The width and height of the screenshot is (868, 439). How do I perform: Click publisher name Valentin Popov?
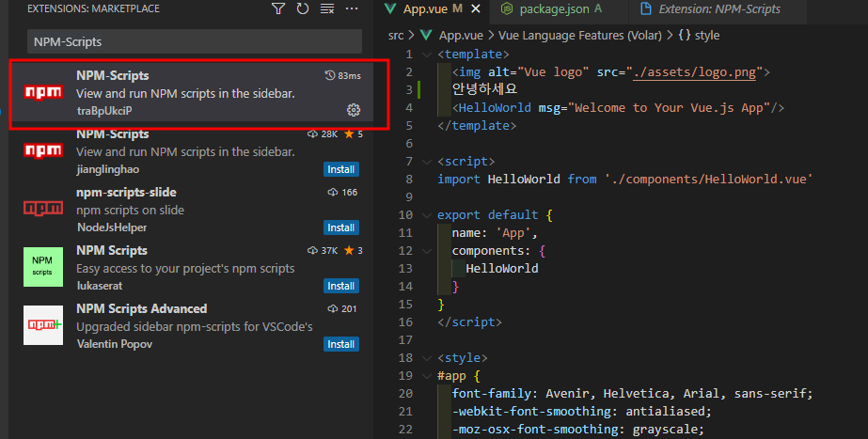coord(115,344)
